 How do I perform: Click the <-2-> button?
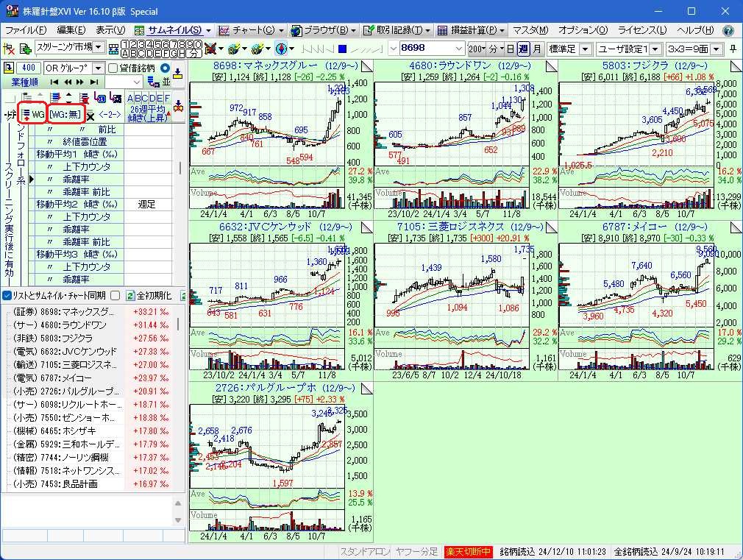coord(110,115)
